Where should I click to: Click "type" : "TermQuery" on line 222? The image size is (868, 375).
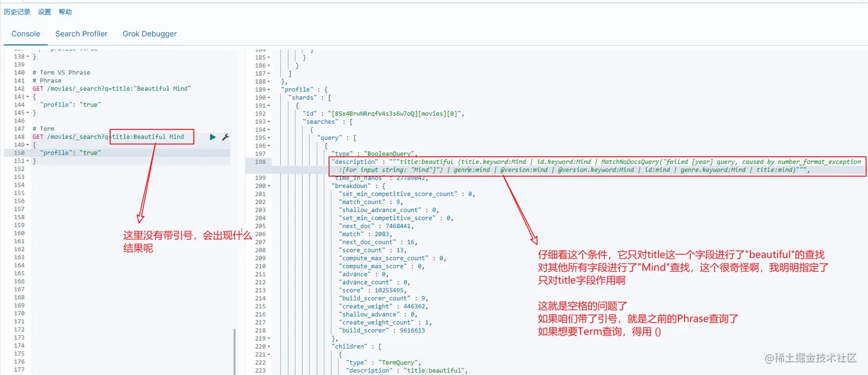point(383,363)
